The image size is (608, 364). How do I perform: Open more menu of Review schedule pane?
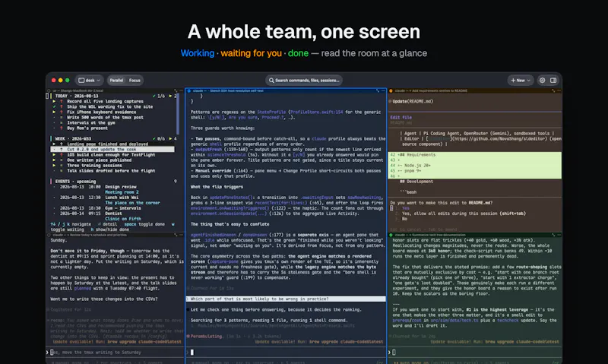(x=181, y=235)
